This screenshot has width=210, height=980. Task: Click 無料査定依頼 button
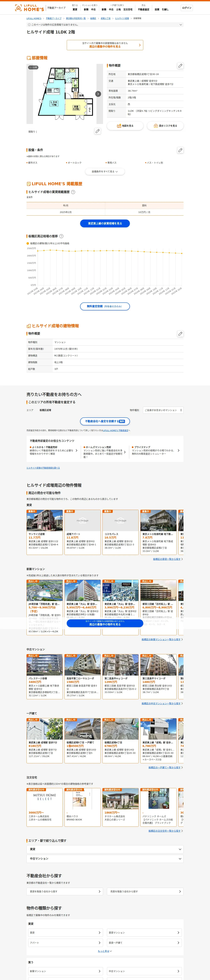click(x=105, y=306)
